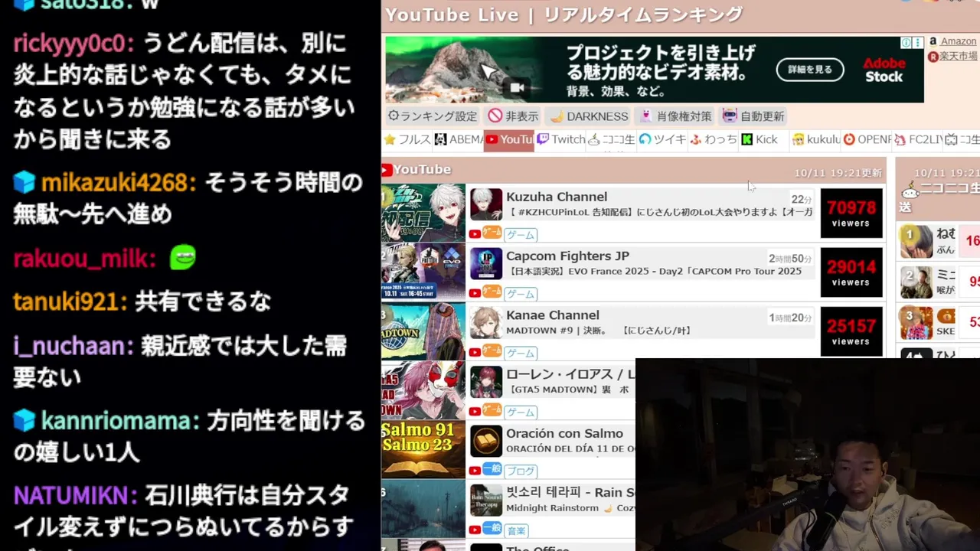Click ローレン・イロアス avatar icon
Viewport: 980px width, 551px height.
coord(485,382)
